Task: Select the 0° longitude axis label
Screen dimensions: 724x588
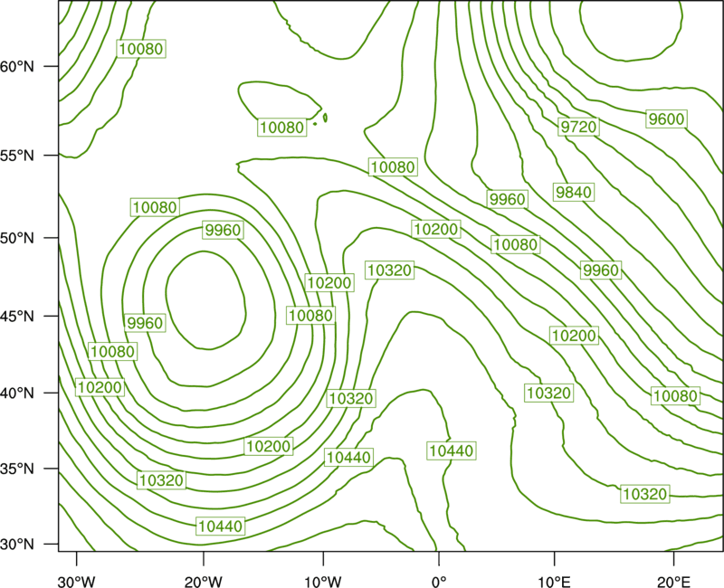Action: 439,582
